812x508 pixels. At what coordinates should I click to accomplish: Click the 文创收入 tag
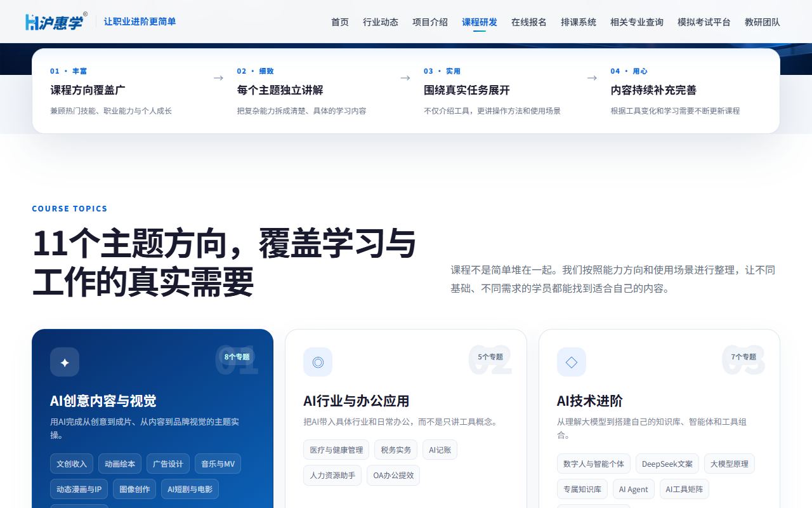click(72, 464)
